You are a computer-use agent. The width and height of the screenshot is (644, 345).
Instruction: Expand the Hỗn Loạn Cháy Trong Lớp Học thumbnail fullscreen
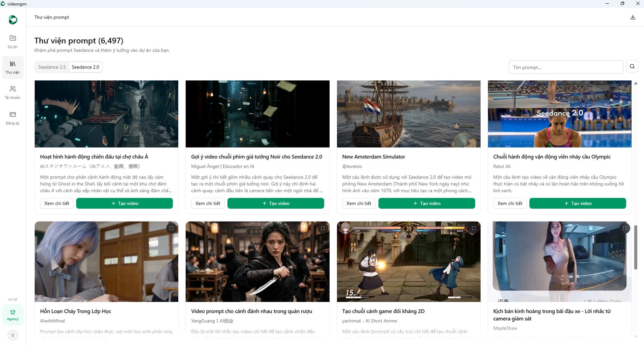coord(171,228)
